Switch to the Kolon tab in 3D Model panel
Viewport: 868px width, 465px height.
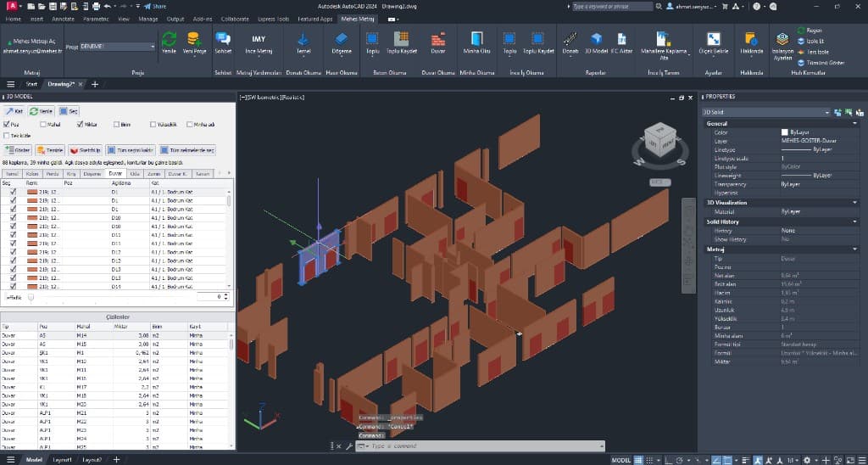click(x=34, y=173)
